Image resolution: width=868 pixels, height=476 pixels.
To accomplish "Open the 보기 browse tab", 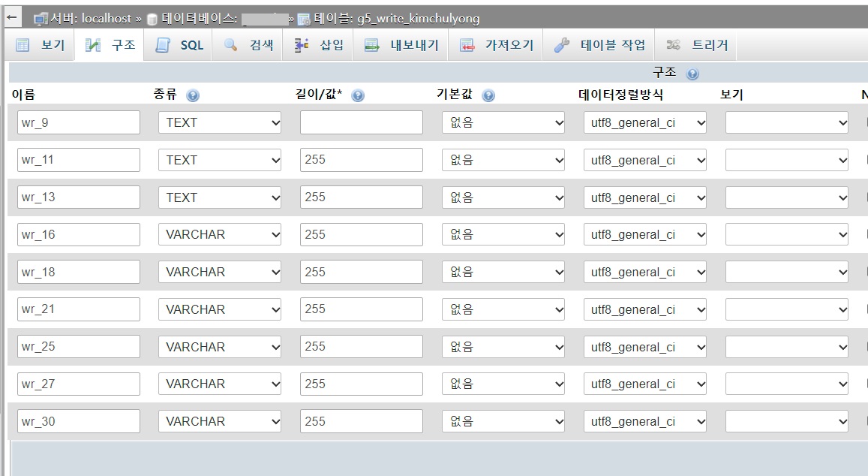I will (41, 45).
